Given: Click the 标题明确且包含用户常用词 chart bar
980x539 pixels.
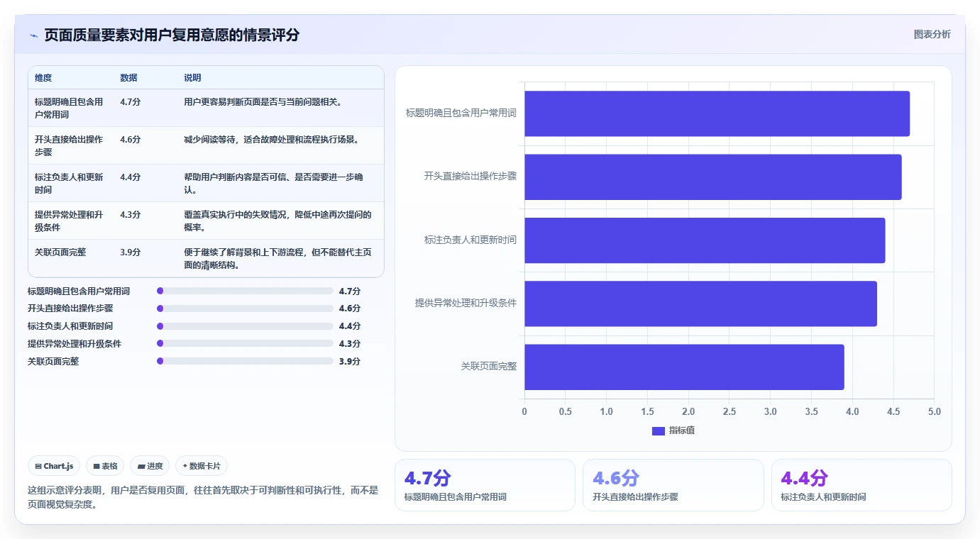Looking at the screenshot, I should (x=717, y=113).
